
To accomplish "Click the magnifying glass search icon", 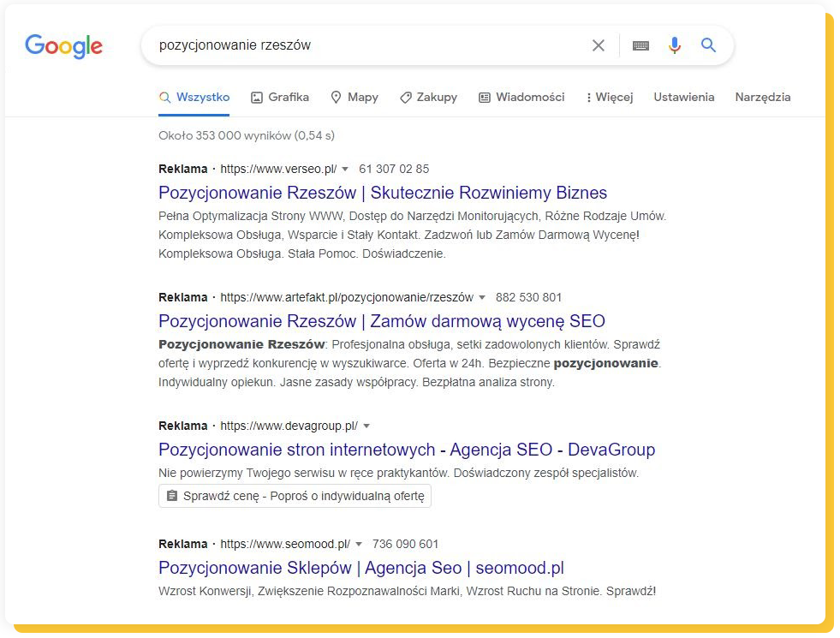I will pyautogui.click(x=708, y=46).
